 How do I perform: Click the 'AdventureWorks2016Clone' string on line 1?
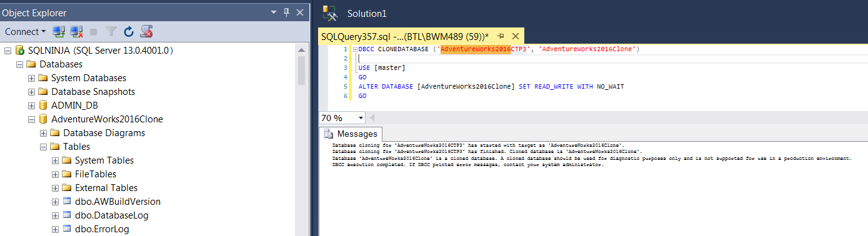[587, 49]
